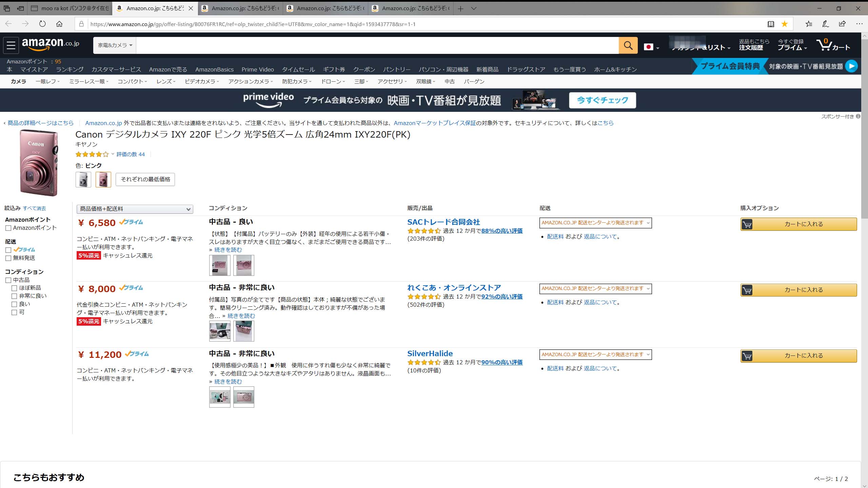
Task: Click the browser back arrow
Action: [x=9, y=24]
